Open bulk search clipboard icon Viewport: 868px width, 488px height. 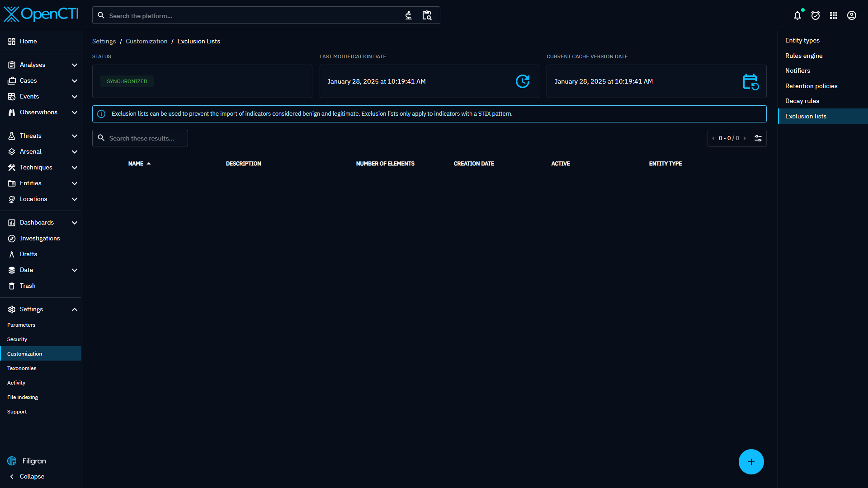click(x=427, y=16)
